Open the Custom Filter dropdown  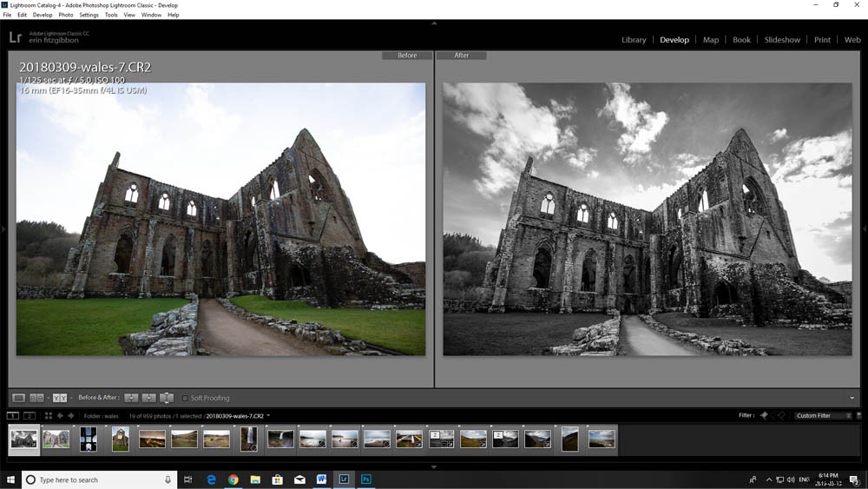(821, 415)
